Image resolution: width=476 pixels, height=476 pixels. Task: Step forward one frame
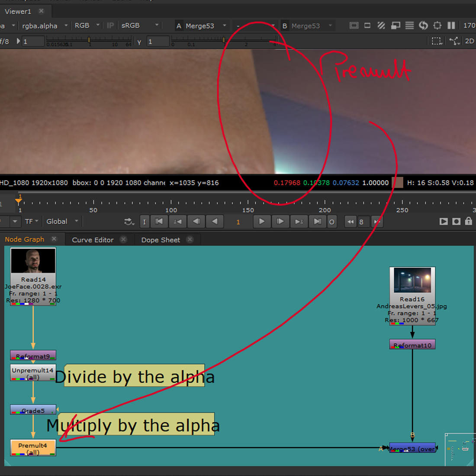coord(280,222)
